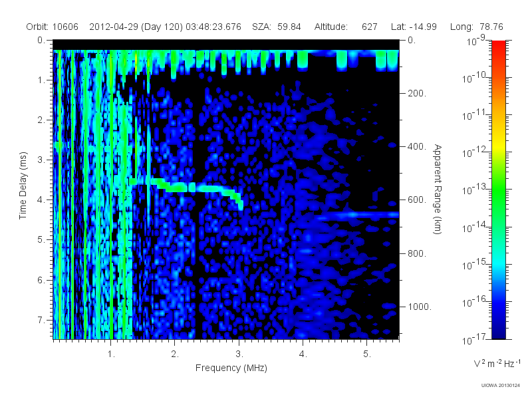The width and height of the screenshot is (532, 399).
Task: Click the yellow region of the color bar
Action: click(498, 146)
